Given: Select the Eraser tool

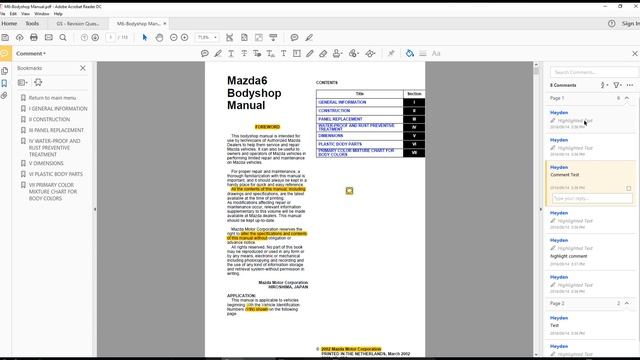Looking at the screenshot, I should pos(323,53).
